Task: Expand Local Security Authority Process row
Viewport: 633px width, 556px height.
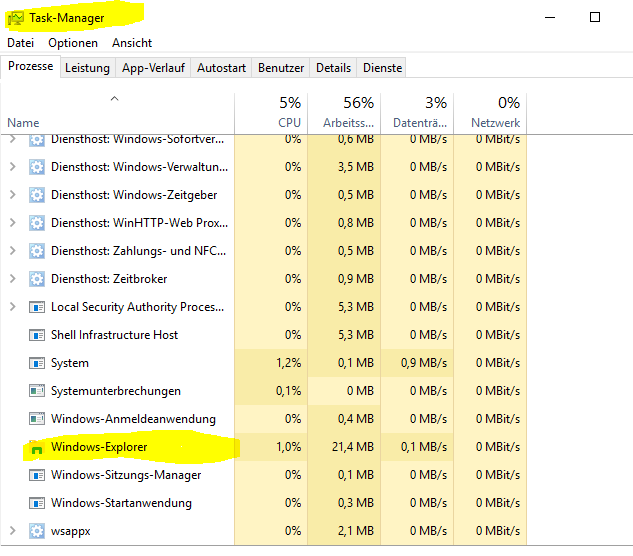Action: [x=13, y=307]
